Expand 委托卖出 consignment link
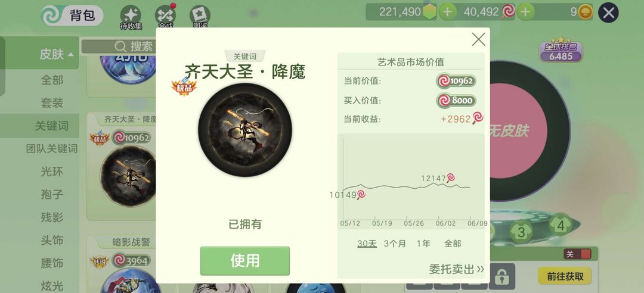Screen dimensions: 644x293 [456, 269]
